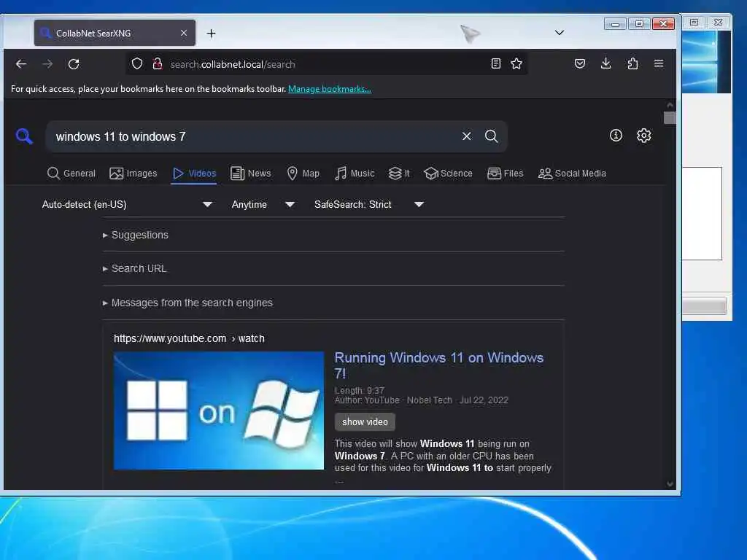Clear the search query
This screenshot has width=747, height=560.
tap(466, 136)
